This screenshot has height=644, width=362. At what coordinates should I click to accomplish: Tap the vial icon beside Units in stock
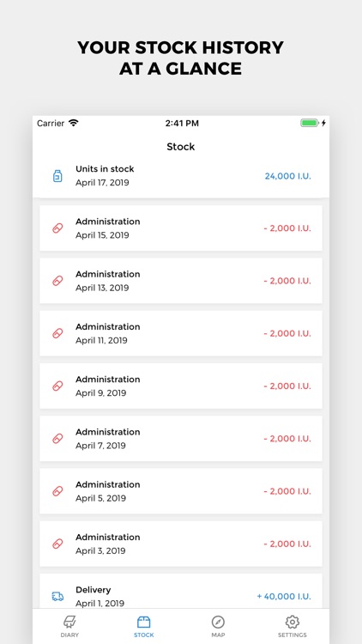coord(57,176)
